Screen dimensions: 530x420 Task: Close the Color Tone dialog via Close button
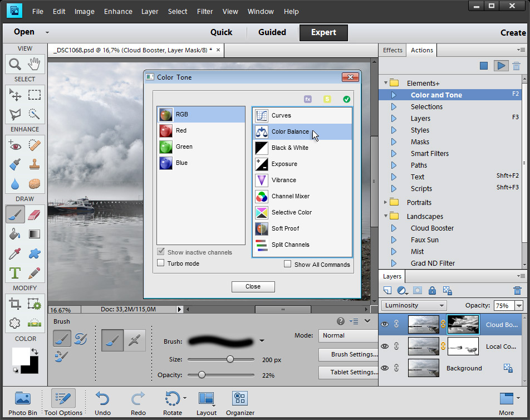coord(253,286)
